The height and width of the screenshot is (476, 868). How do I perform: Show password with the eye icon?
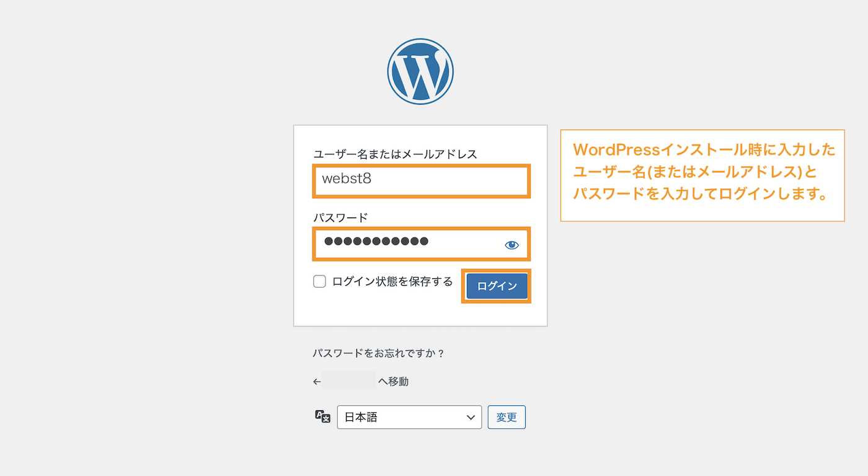pyautogui.click(x=511, y=245)
